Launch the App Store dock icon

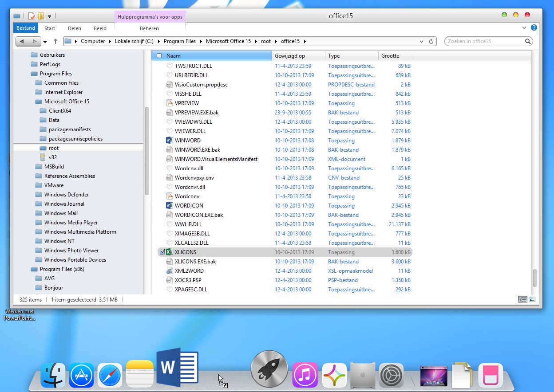[x=81, y=375]
